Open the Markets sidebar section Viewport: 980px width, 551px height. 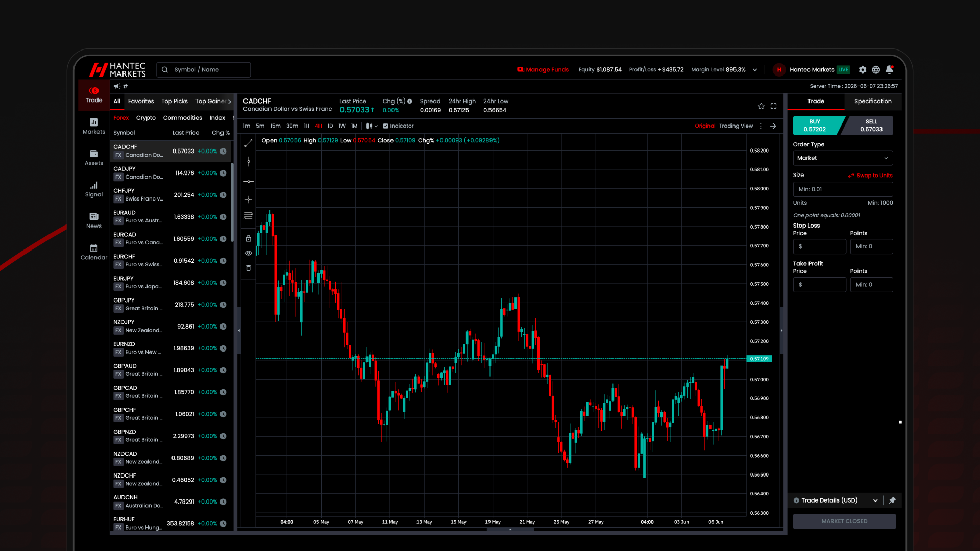(x=94, y=126)
